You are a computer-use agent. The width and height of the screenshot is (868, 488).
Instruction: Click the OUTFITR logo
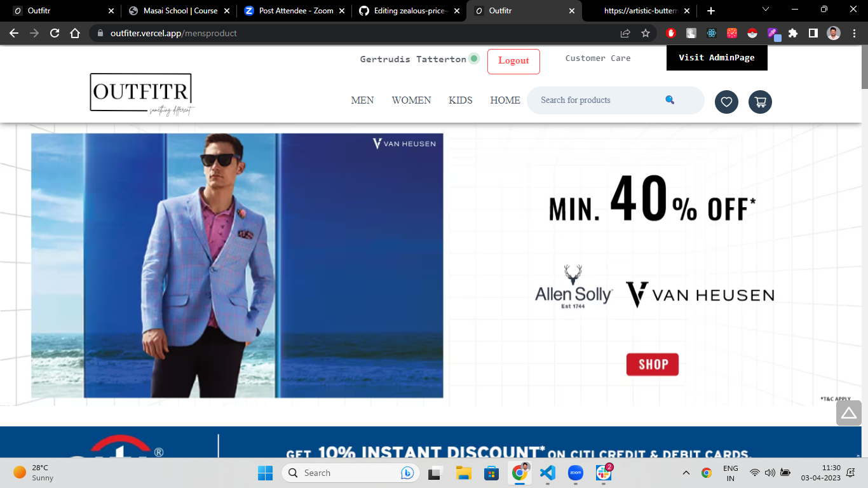[x=141, y=95]
